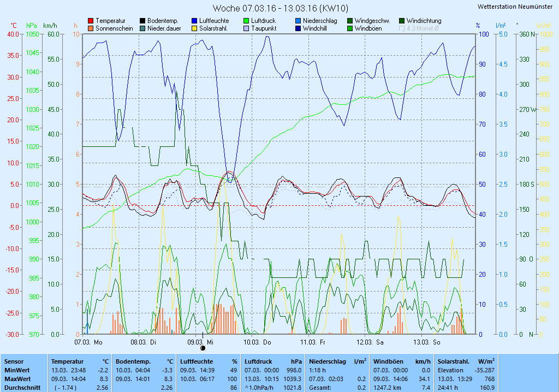Screen dimensions: 559x392
Task: Click the Windböen maximum value '34.1'
Action: [424, 379]
